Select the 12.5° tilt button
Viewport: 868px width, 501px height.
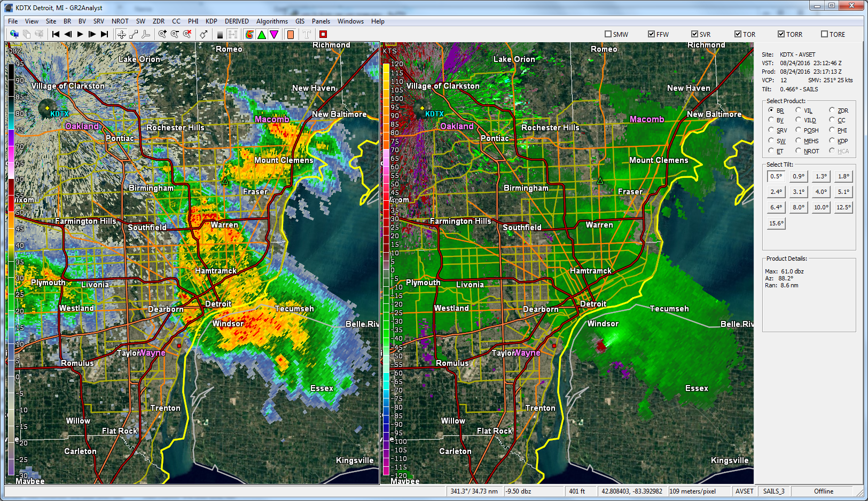[x=843, y=207]
